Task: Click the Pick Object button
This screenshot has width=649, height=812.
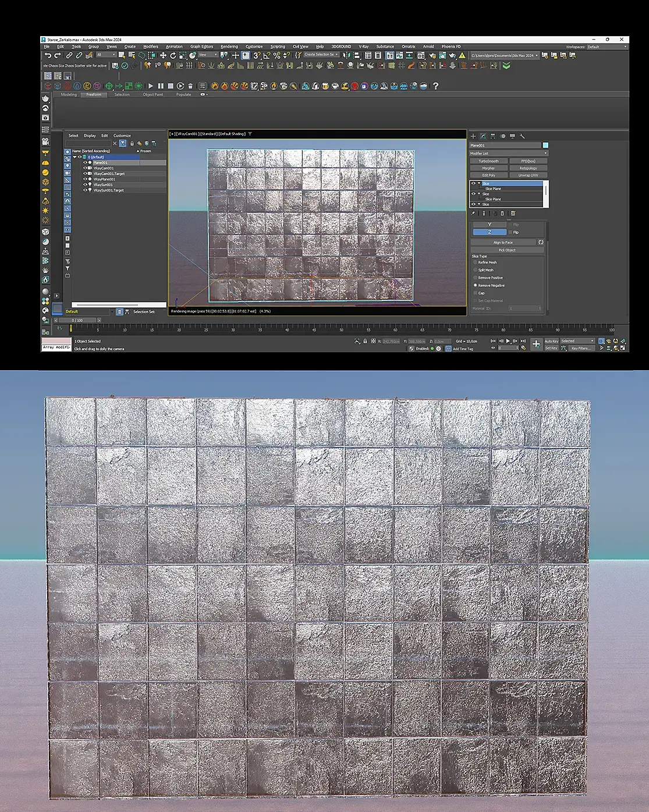Action: [508, 250]
